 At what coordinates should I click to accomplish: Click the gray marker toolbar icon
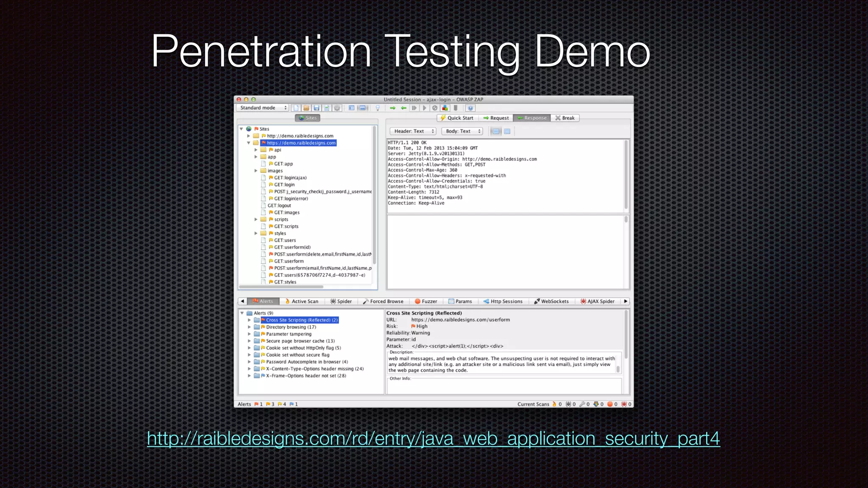[456, 108]
